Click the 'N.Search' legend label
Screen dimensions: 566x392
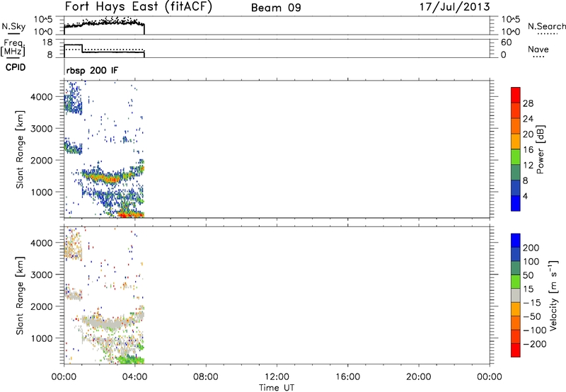coord(546,26)
